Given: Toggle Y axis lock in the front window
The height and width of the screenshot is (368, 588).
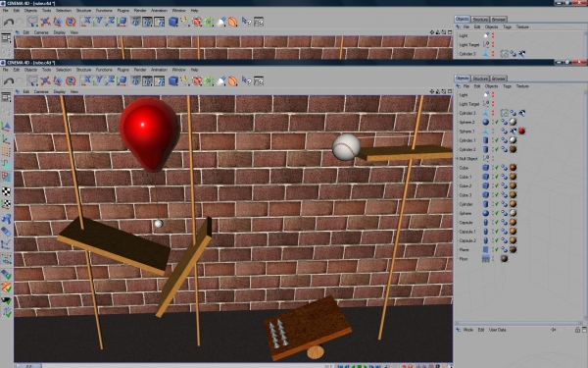Looking at the screenshot, I should coord(98,80).
